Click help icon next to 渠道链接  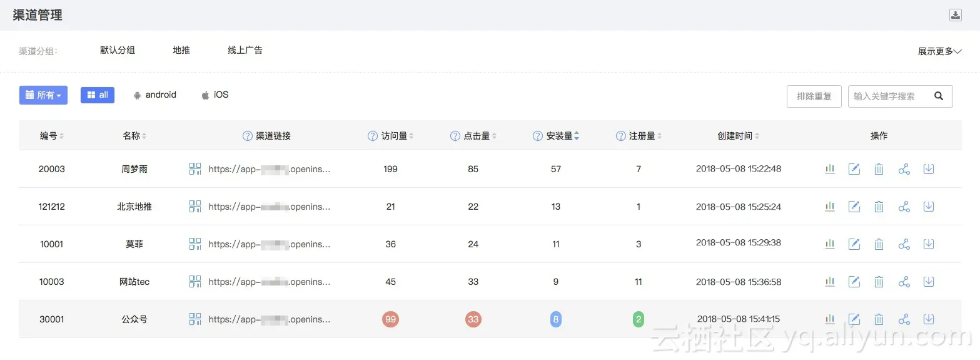pyautogui.click(x=247, y=136)
